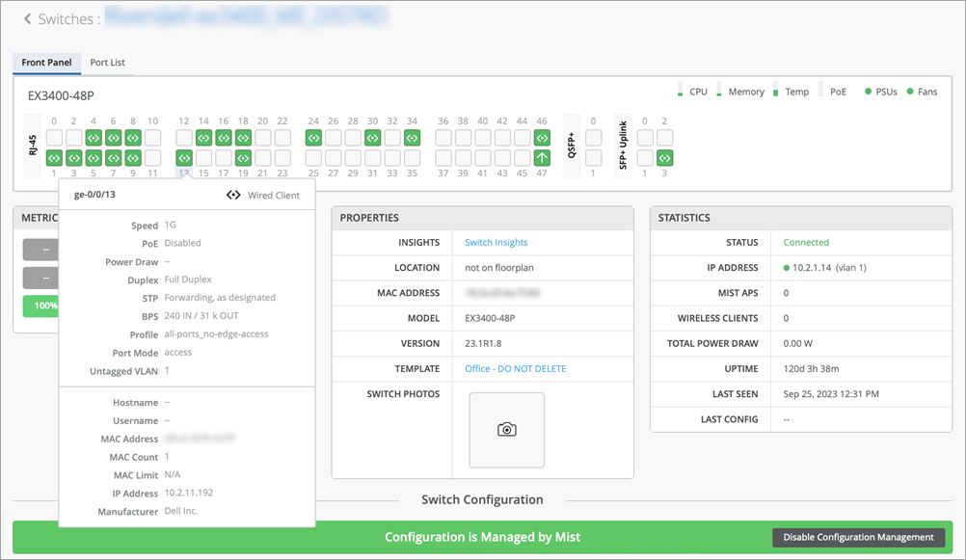Open the Office - DO NOT DELETE template

click(x=515, y=369)
